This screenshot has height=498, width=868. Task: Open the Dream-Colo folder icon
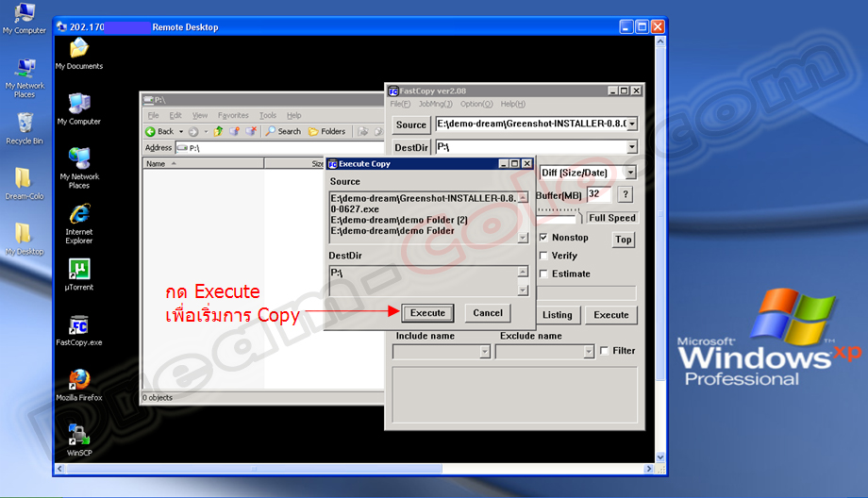coord(24,184)
